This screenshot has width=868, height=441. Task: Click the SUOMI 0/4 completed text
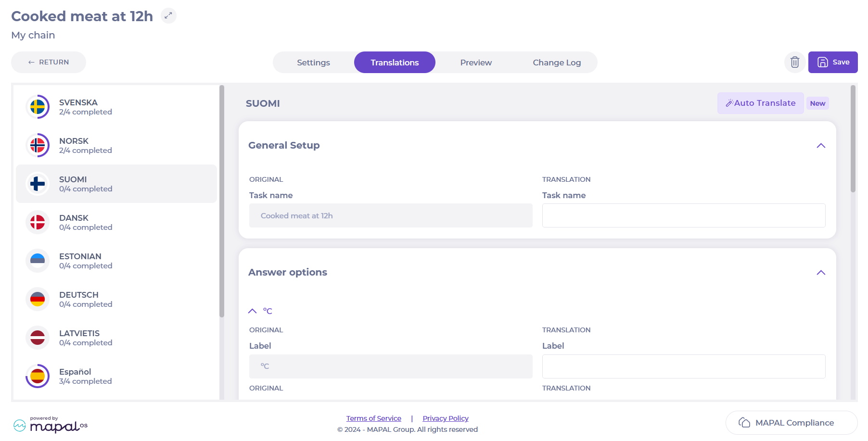[x=86, y=189]
